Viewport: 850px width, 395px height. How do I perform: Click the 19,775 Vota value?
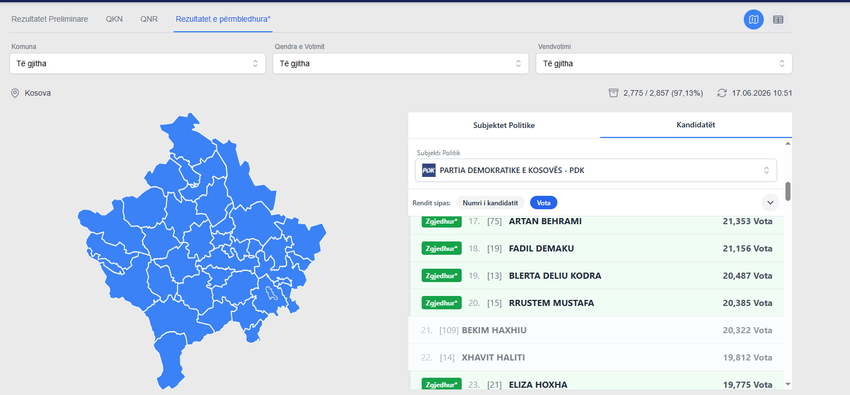[x=747, y=385]
